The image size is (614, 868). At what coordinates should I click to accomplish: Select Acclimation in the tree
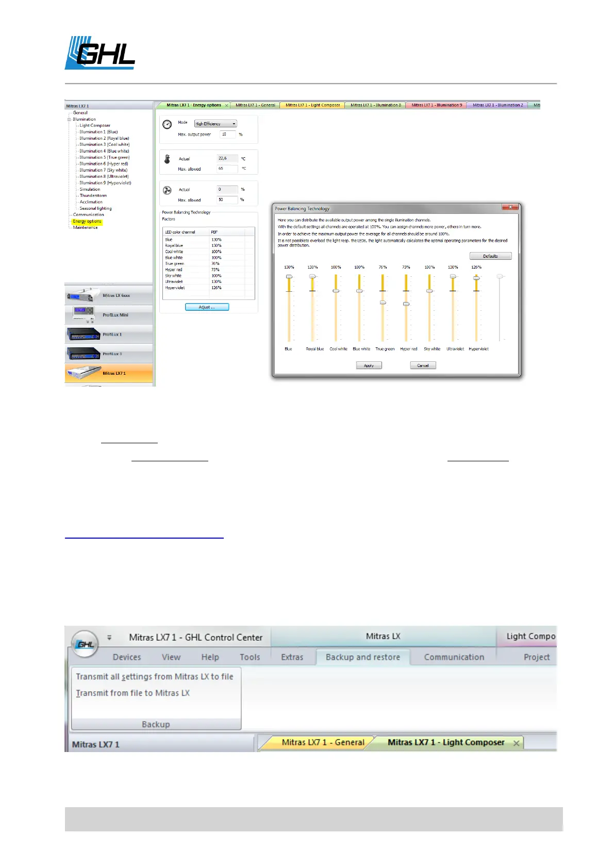[91, 202]
